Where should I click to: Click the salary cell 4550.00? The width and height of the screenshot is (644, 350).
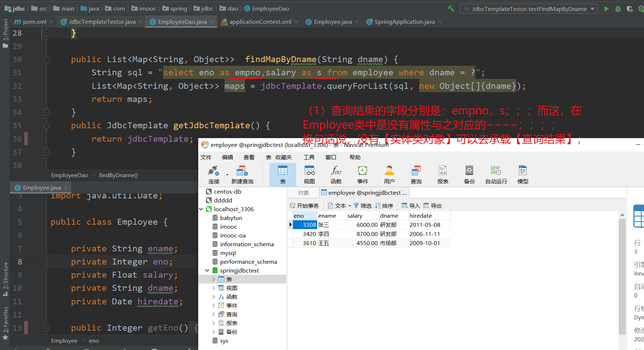click(x=362, y=243)
